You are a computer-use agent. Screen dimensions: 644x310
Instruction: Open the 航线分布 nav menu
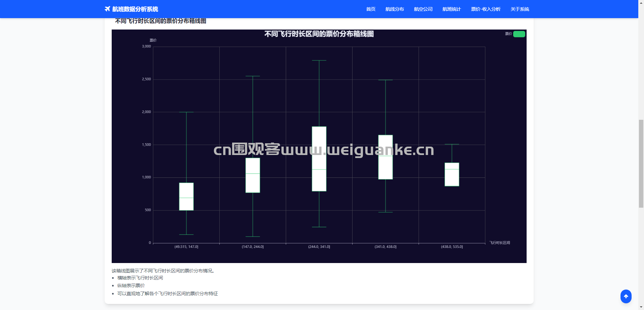pyautogui.click(x=394, y=9)
